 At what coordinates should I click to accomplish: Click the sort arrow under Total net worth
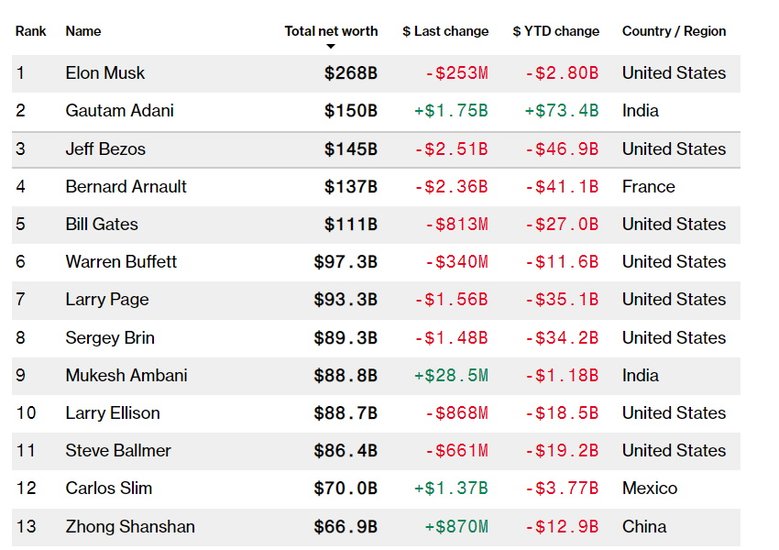pyautogui.click(x=331, y=47)
